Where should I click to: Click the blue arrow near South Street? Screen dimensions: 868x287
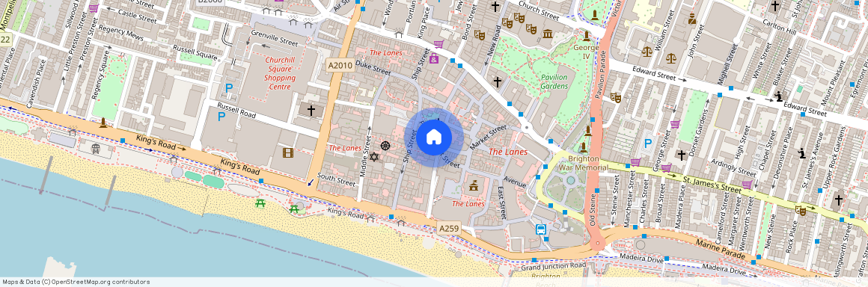tap(311, 182)
